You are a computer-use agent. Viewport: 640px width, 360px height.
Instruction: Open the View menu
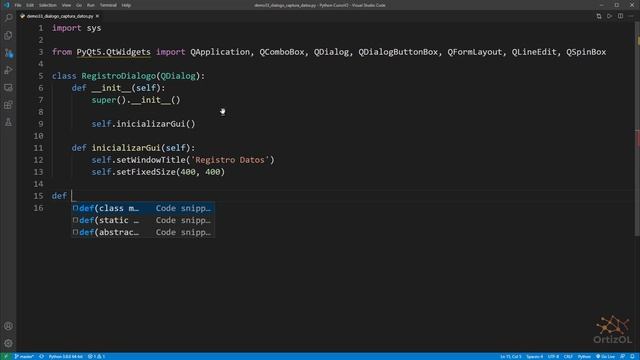pos(66,5)
